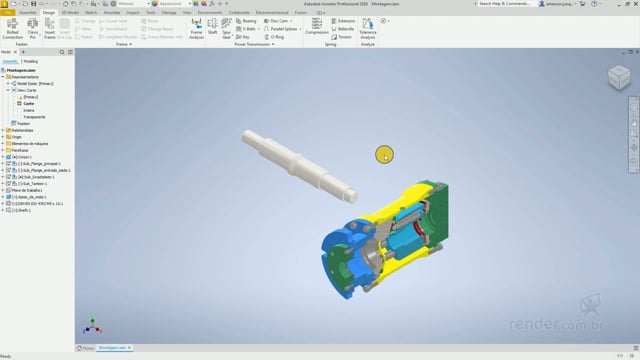Launch Frame Analysis

pos(196,28)
